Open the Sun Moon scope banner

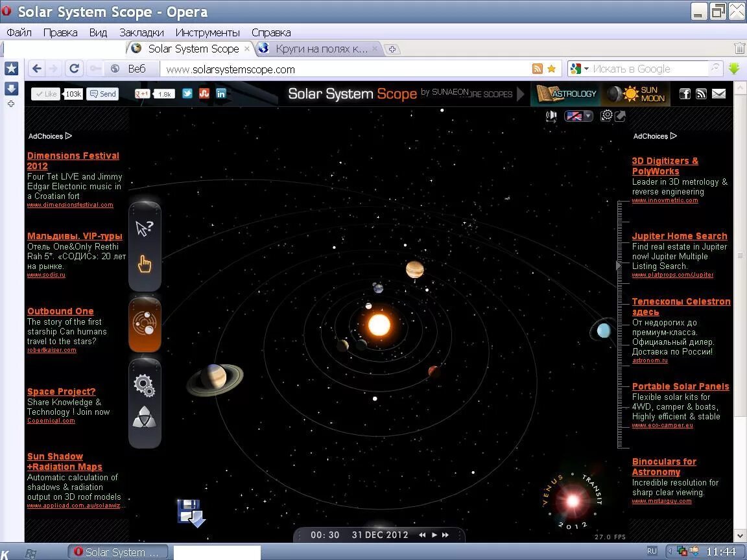(637, 94)
